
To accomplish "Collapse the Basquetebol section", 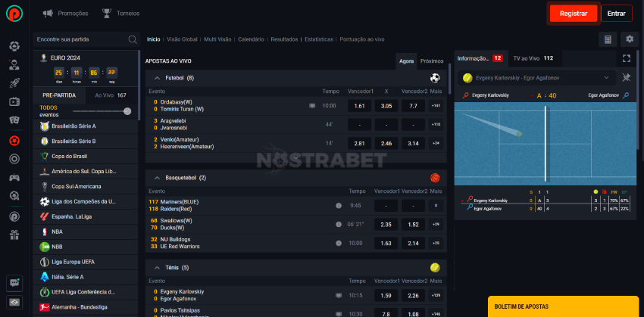I will click(x=157, y=178).
